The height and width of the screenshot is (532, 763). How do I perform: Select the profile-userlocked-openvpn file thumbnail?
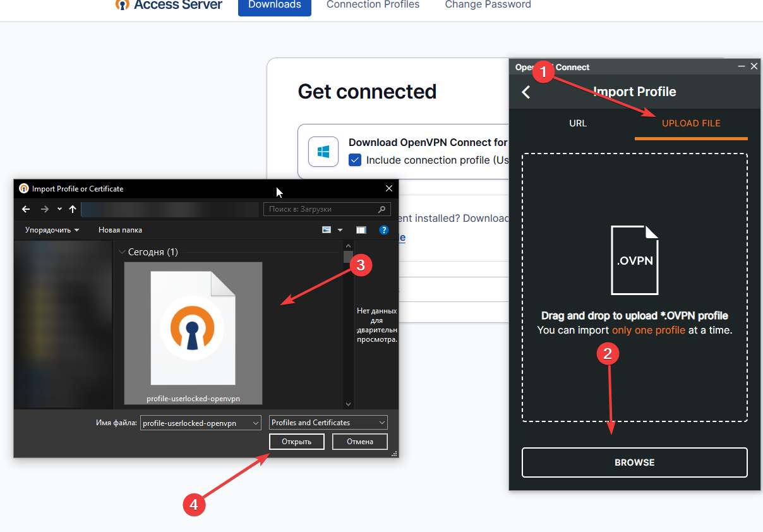[x=193, y=332]
